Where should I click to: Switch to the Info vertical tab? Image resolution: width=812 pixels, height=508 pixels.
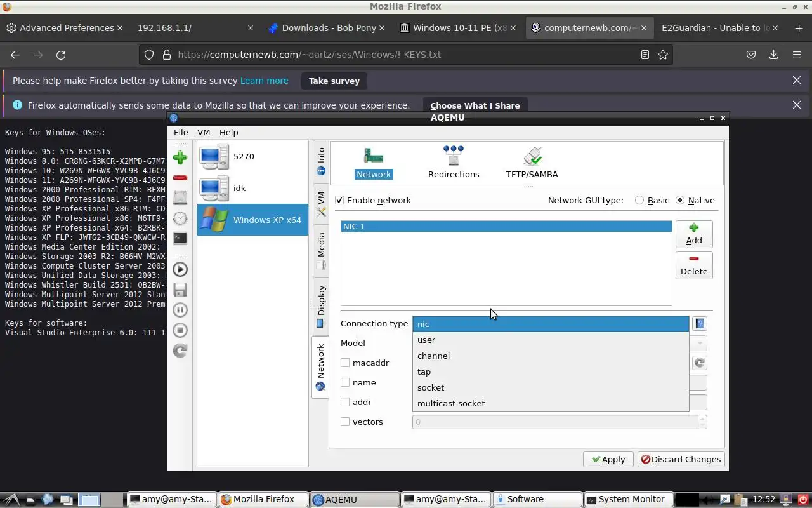[x=321, y=161]
